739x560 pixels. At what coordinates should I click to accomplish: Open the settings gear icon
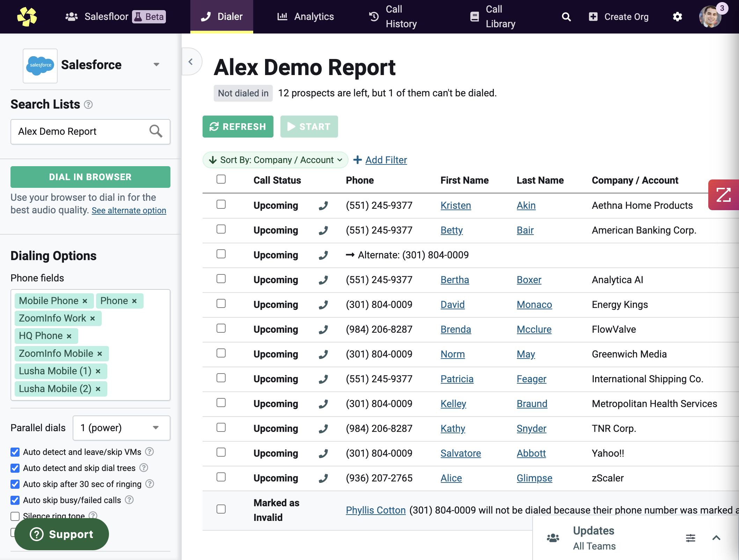pos(677,17)
